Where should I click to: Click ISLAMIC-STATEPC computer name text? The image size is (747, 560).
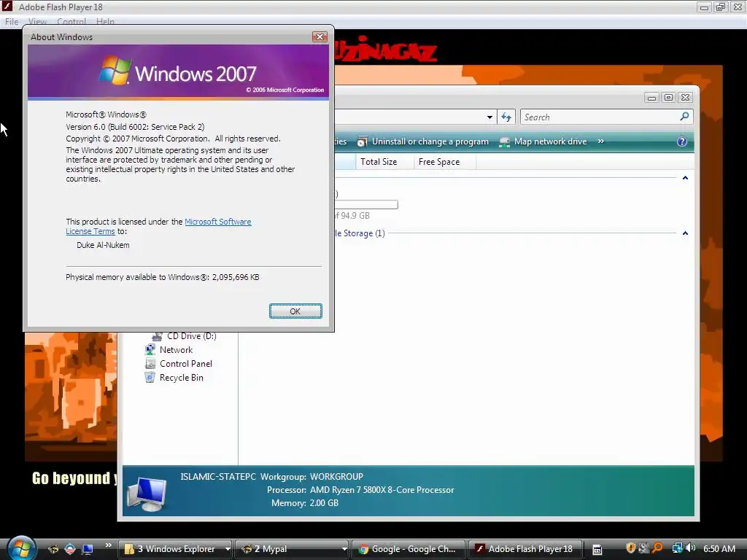(218, 477)
